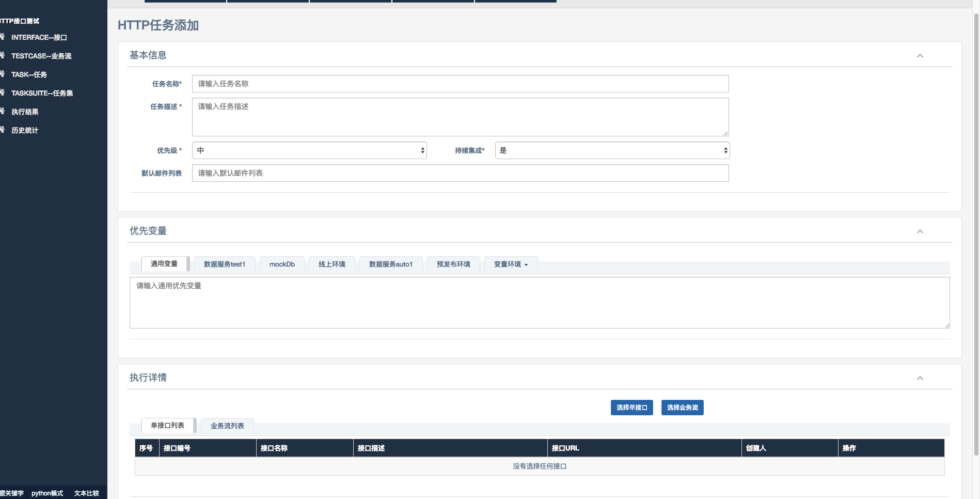
Task: Click the 接口描述 column header
Action: (x=450, y=448)
